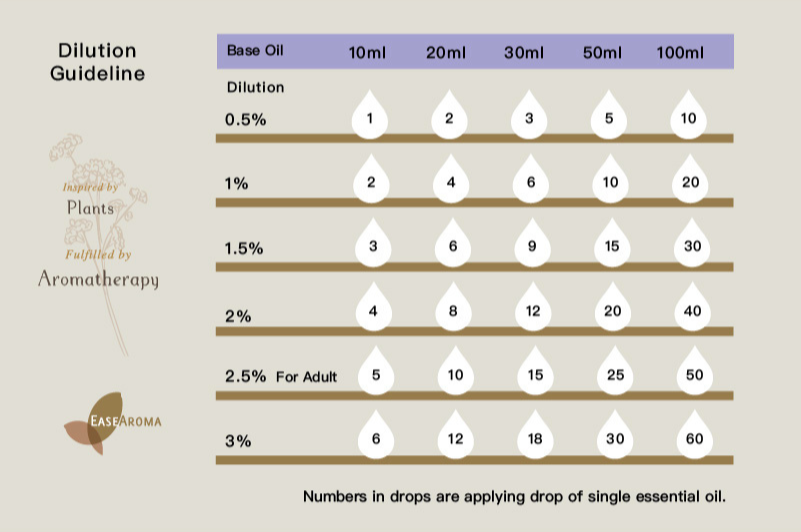Click the droplet showing 25 drops
This screenshot has height=532, width=801.
611,375
